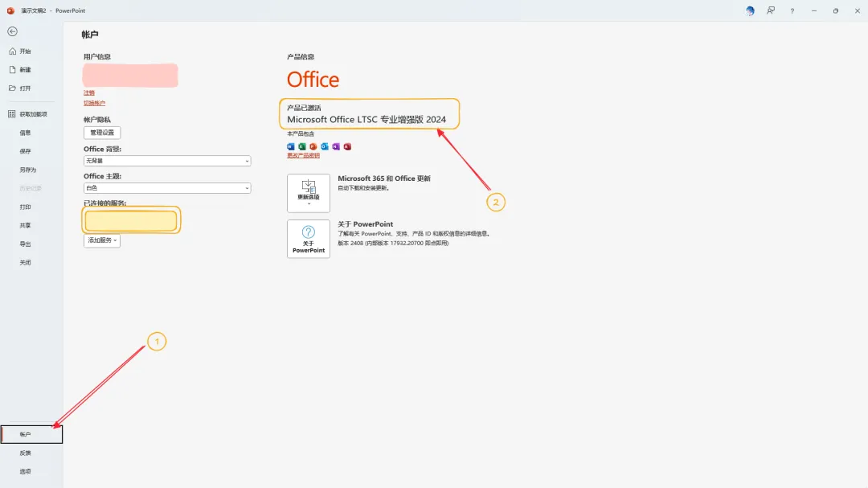
Task: Click the 自动下载和安装更新 description
Action: 364,188
